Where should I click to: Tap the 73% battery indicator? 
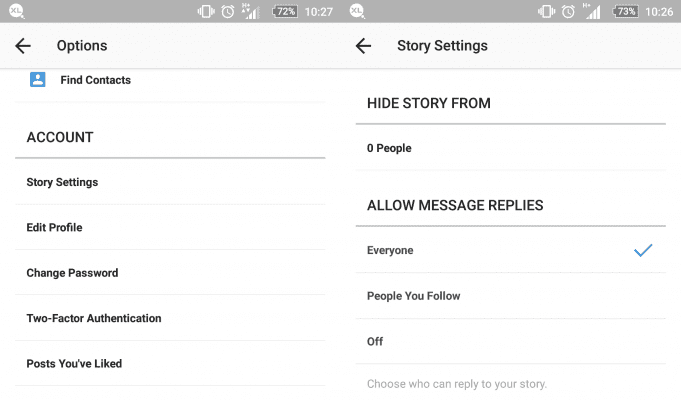pyautogui.click(x=625, y=11)
